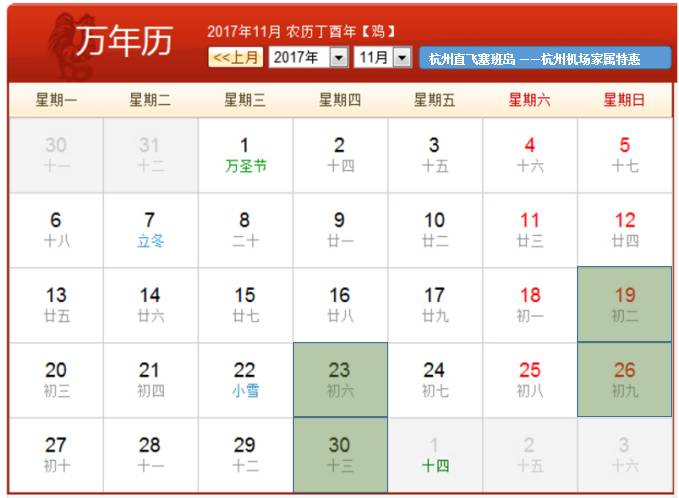Select November 9 廿一

point(340,230)
